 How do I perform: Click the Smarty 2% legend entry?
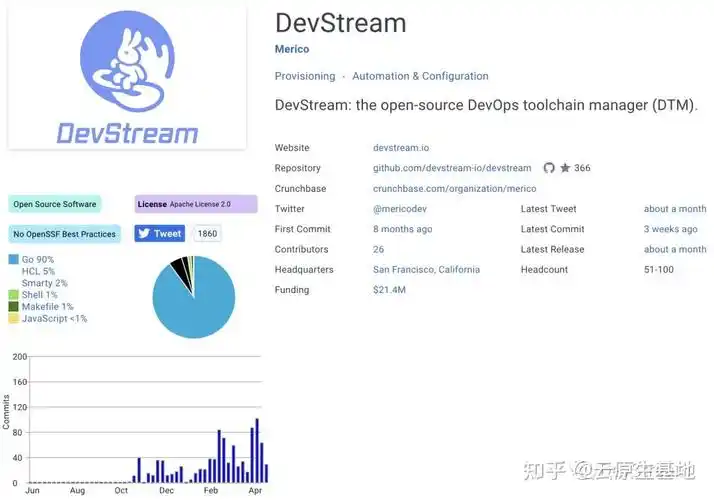45,283
